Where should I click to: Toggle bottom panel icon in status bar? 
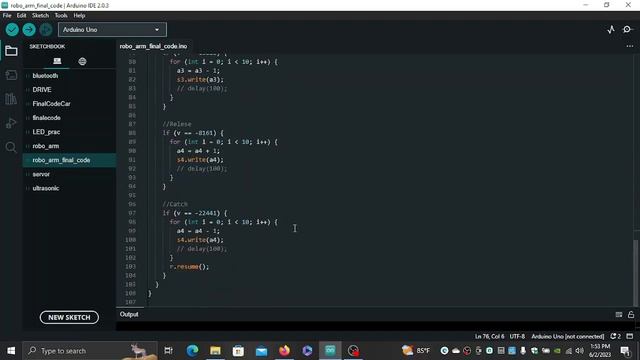click(x=630, y=336)
